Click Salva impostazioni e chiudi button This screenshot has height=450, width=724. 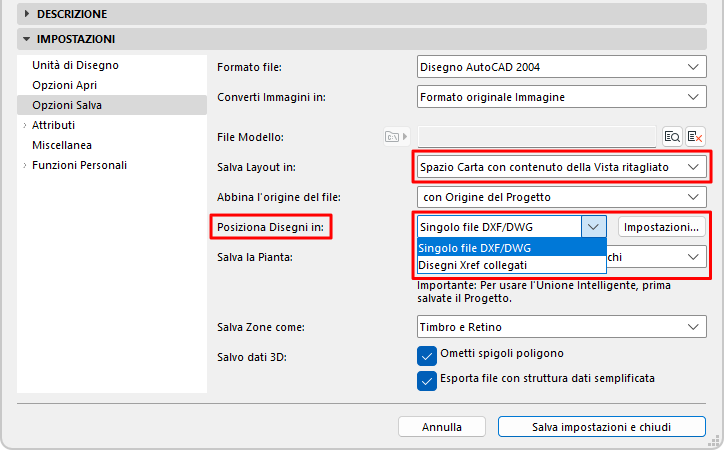tap(602, 427)
